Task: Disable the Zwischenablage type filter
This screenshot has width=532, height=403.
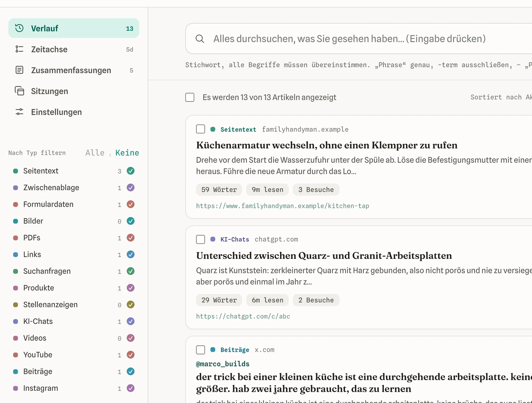Action: [130, 188]
